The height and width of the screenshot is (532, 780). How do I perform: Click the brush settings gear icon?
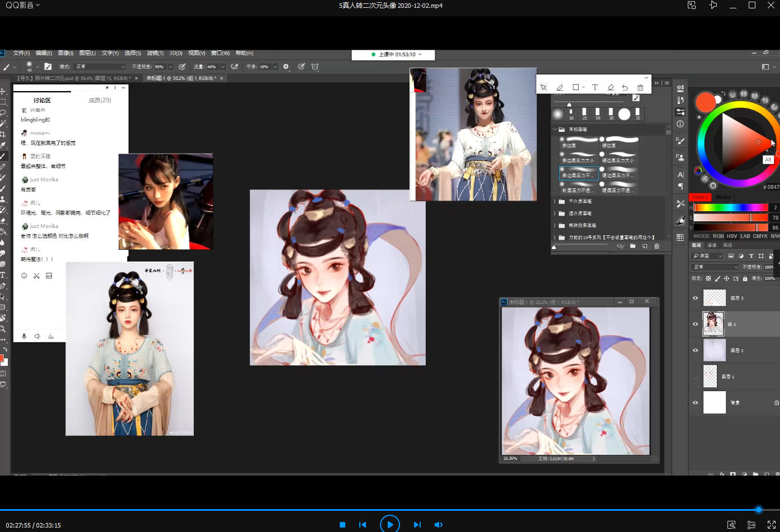coord(286,66)
